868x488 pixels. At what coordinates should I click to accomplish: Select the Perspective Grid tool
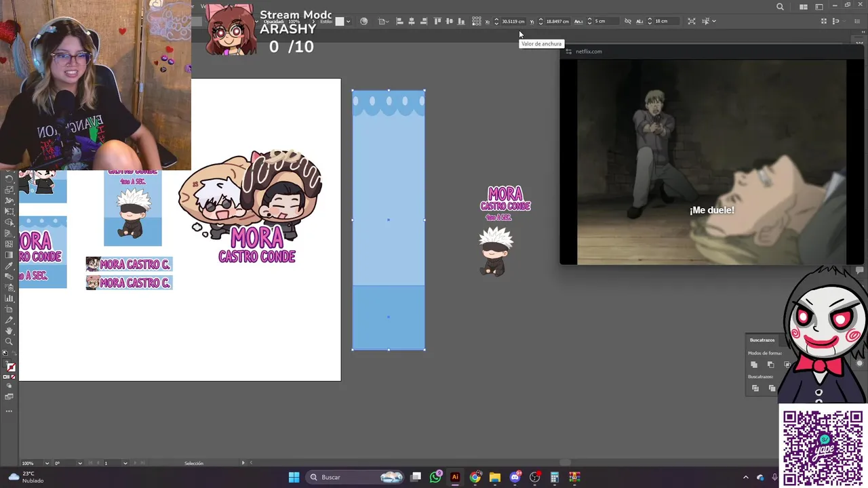point(9,233)
